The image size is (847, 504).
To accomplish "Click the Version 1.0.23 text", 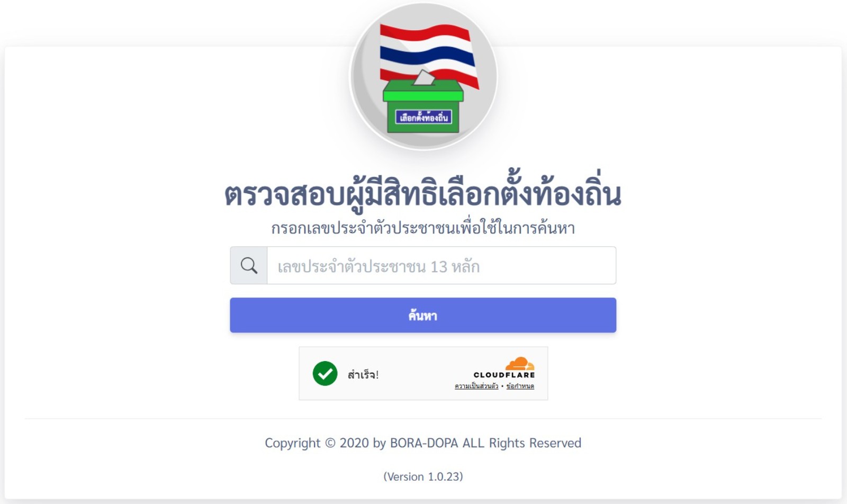I will [x=423, y=476].
